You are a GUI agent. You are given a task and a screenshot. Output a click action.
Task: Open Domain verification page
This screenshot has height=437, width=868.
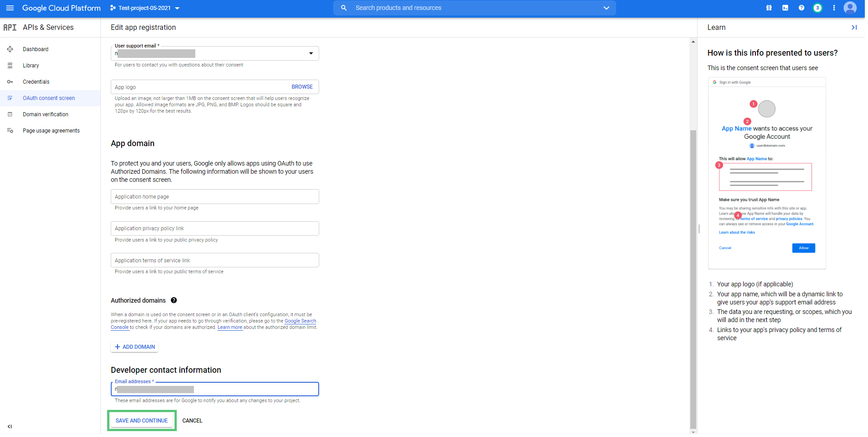(46, 114)
